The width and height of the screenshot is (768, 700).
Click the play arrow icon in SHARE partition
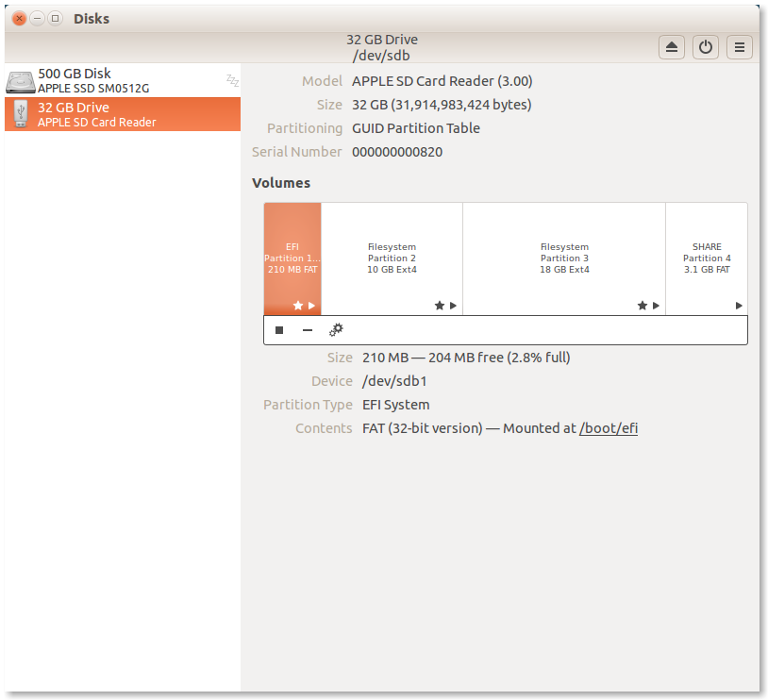pos(739,306)
